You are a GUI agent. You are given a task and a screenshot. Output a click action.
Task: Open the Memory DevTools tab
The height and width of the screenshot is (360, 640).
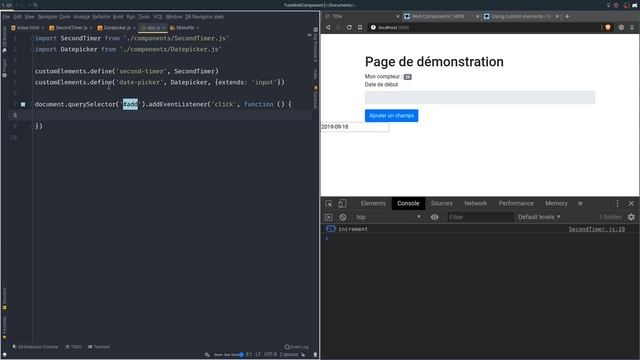tap(556, 203)
